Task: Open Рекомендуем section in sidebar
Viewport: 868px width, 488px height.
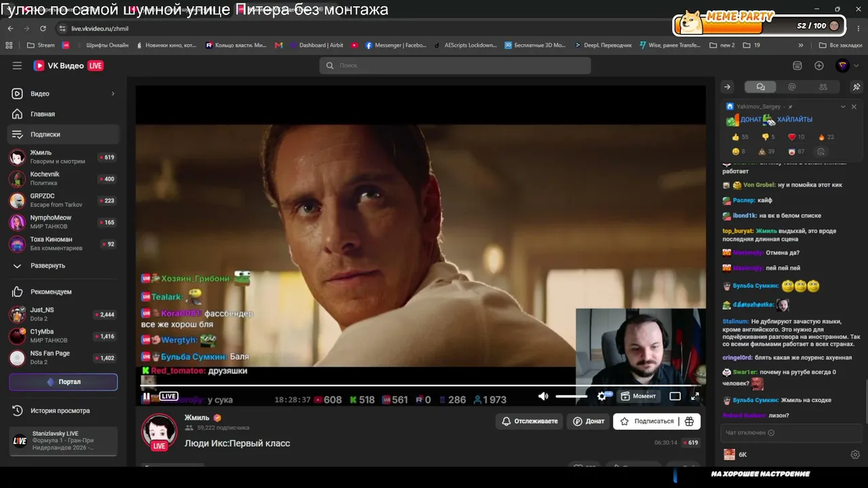Action: pyautogui.click(x=64, y=291)
